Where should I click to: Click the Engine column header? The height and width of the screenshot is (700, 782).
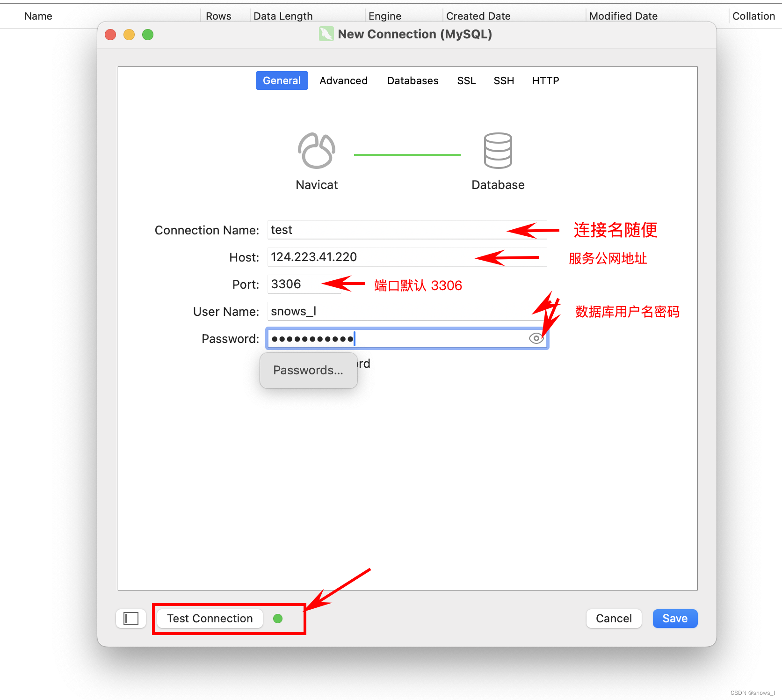385,16
